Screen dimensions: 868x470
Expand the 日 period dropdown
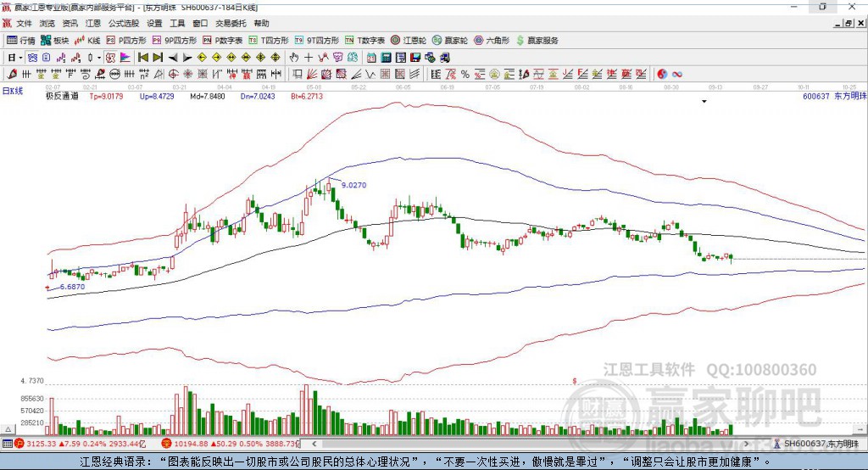point(20,58)
